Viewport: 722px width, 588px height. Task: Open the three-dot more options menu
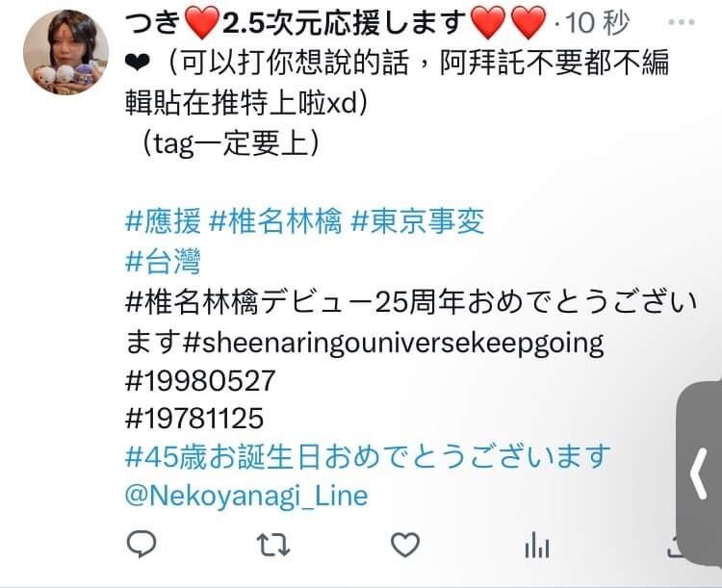click(681, 21)
